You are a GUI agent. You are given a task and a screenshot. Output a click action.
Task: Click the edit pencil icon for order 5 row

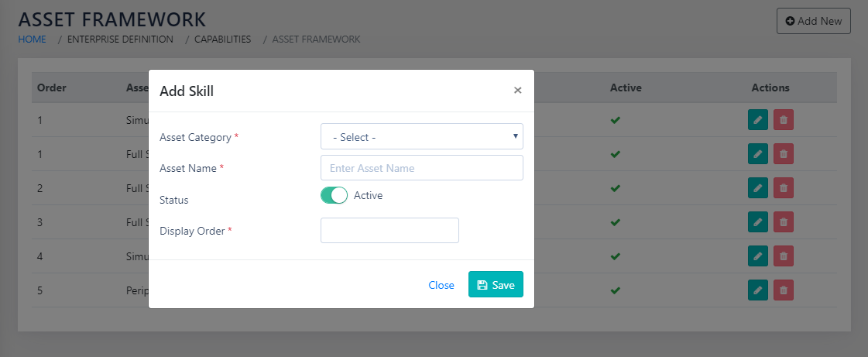tap(757, 290)
